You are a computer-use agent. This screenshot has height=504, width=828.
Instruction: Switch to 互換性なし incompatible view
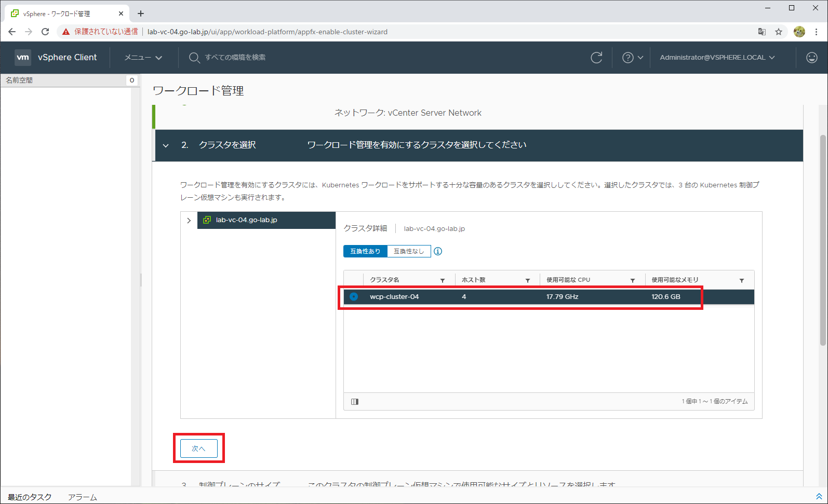coord(409,251)
